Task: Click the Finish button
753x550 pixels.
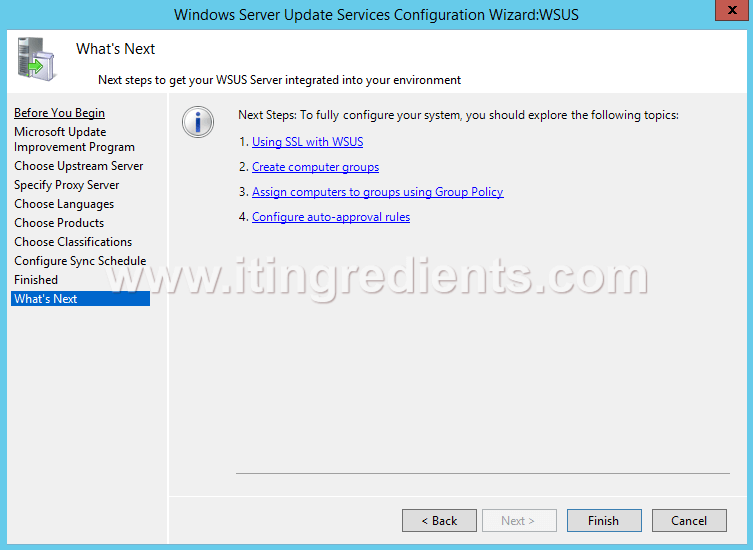Action: 604,521
